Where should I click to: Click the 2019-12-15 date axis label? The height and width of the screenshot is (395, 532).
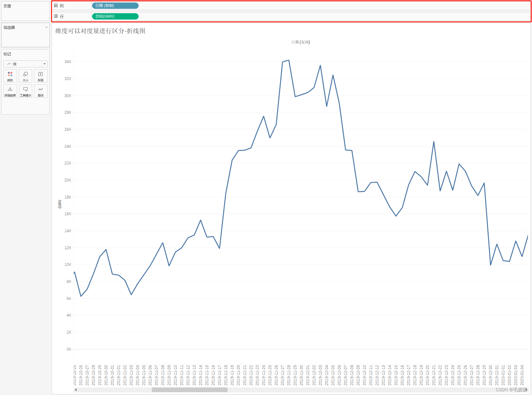tap(396, 375)
